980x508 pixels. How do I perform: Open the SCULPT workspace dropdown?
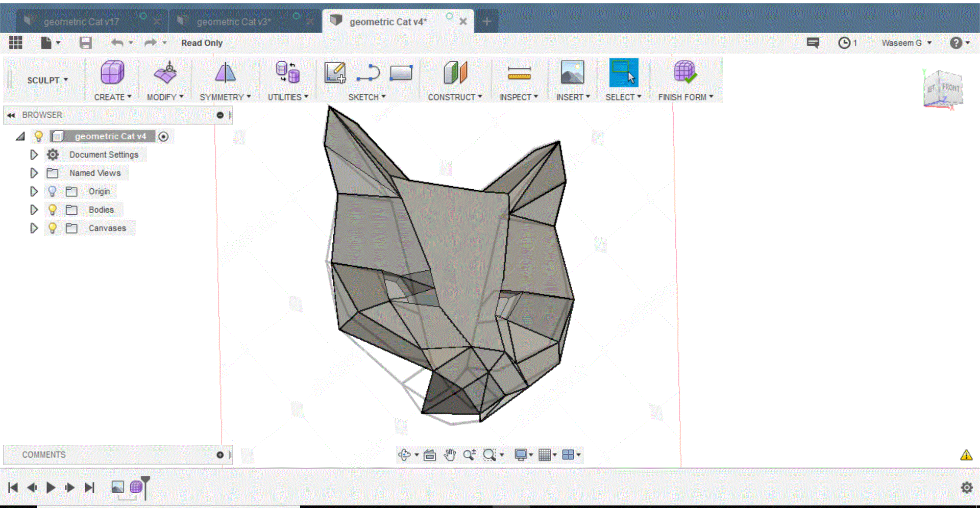pos(47,80)
